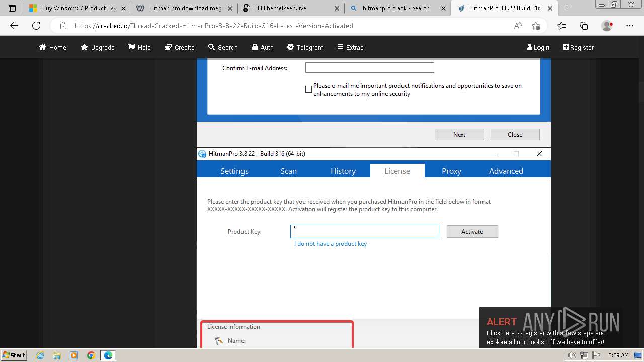Open the HitmanPro Proxy tab
This screenshot has height=362, width=644.
[x=451, y=171]
